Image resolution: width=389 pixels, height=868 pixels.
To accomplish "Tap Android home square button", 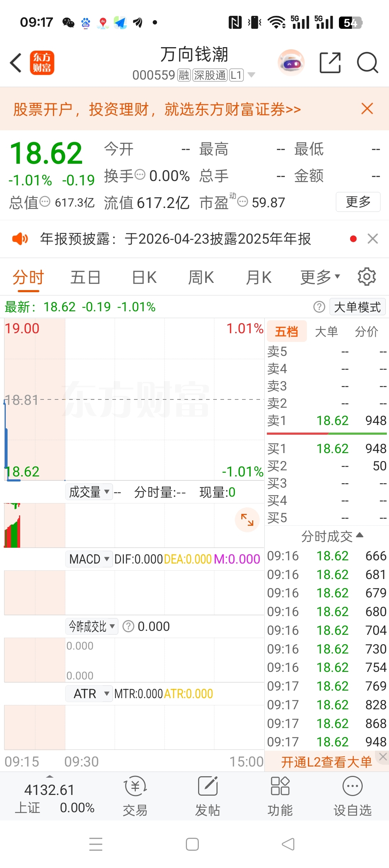I will point(192,844).
